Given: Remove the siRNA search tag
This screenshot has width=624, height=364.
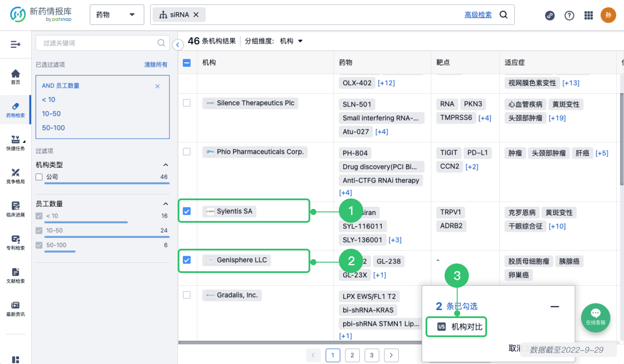Looking at the screenshot, I should pyautogui.click(x=196, y=15).
